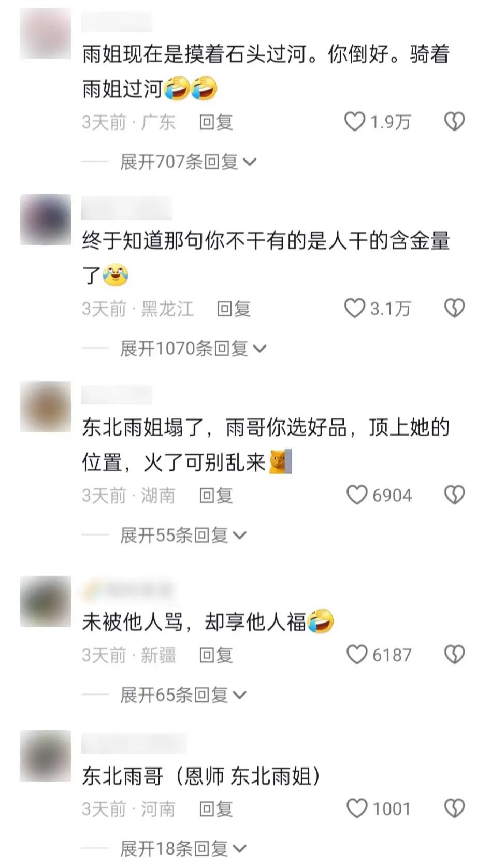This screenshot has height=868, width=491.
Task: Dislike the Guangdong comment via broken heart
Action: tap(455, 122)
